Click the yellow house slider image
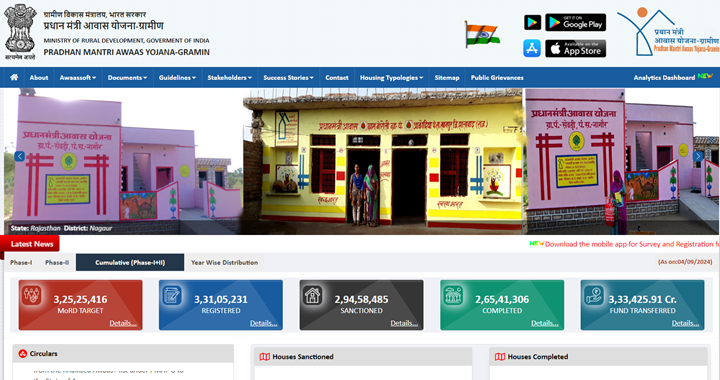720x380 pixels. coord(383,161)
